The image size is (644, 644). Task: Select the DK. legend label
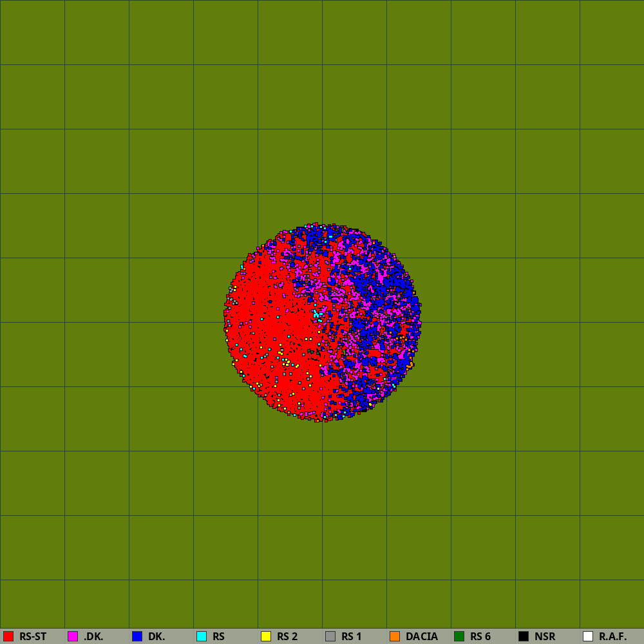(156, 636)
